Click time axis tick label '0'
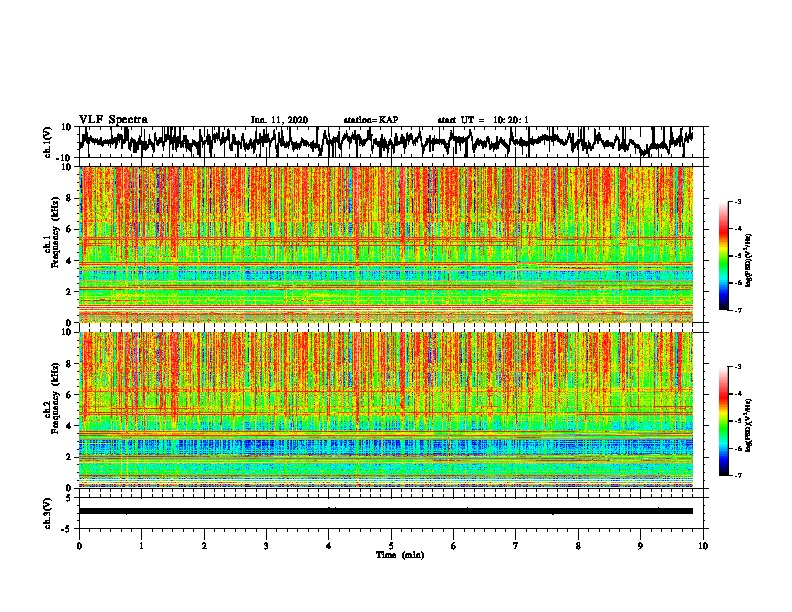This screenshot has height=612, width=792. 79,546
